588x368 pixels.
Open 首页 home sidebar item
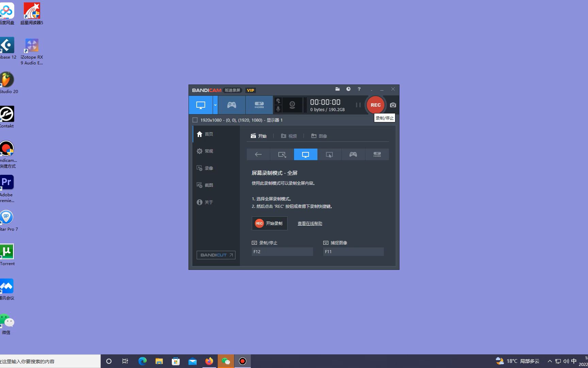coord(216,134)
